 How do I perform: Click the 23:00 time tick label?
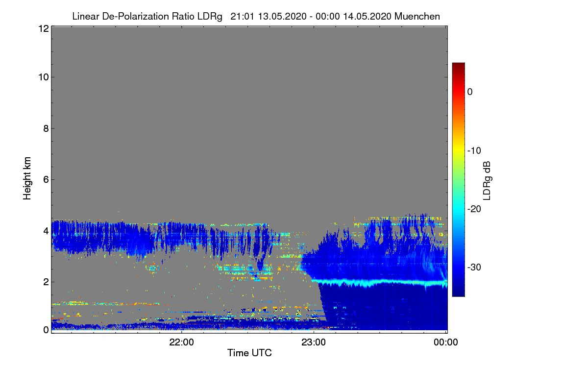tap(314, 343)
